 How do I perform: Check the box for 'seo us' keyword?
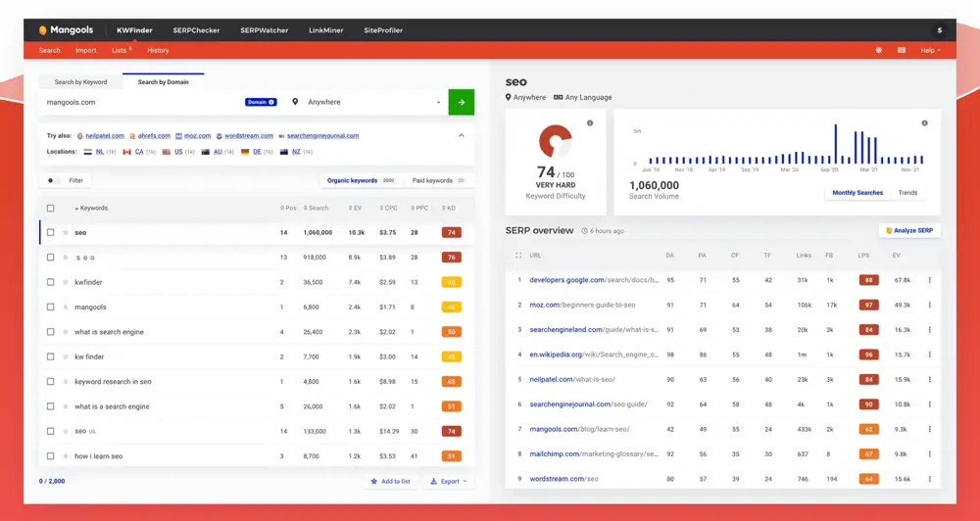tap(51, 432)
